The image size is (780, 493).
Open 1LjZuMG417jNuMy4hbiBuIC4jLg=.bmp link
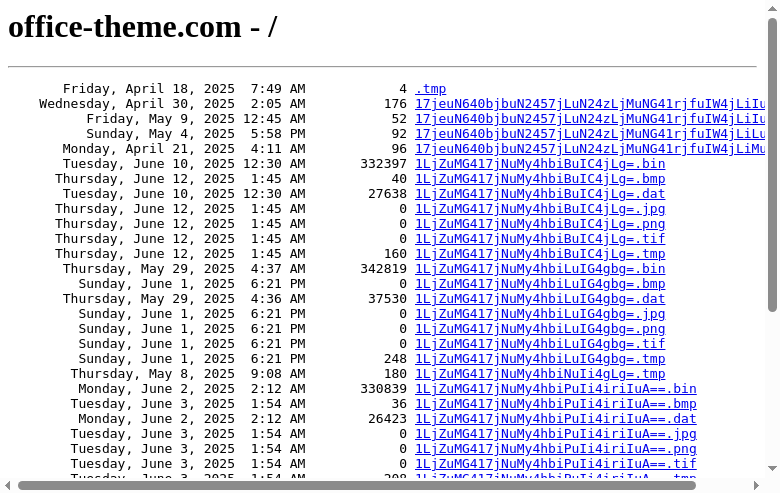tap(540, 179)
